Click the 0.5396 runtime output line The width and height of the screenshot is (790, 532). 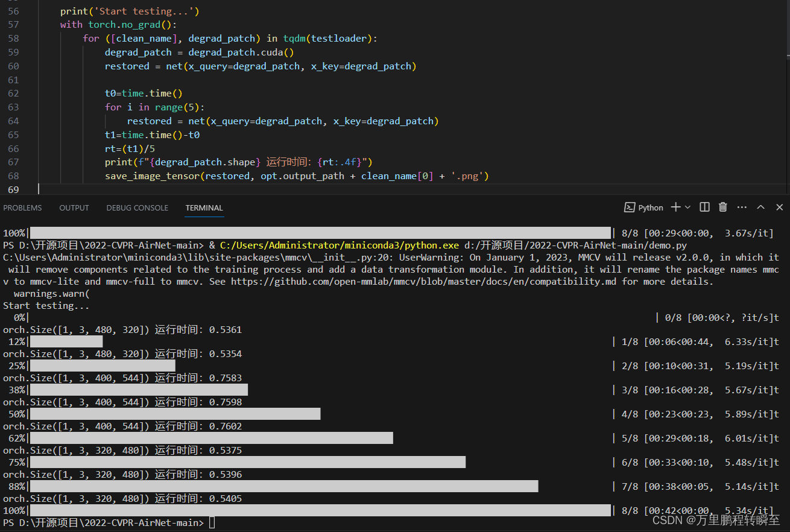[122, 474]
